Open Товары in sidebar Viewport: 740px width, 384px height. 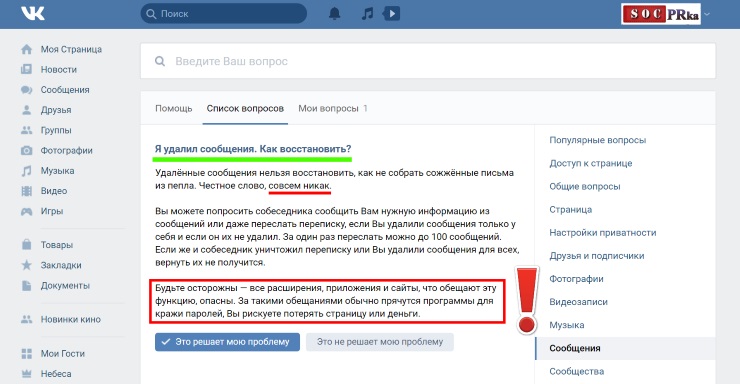[x=57, y=245]
